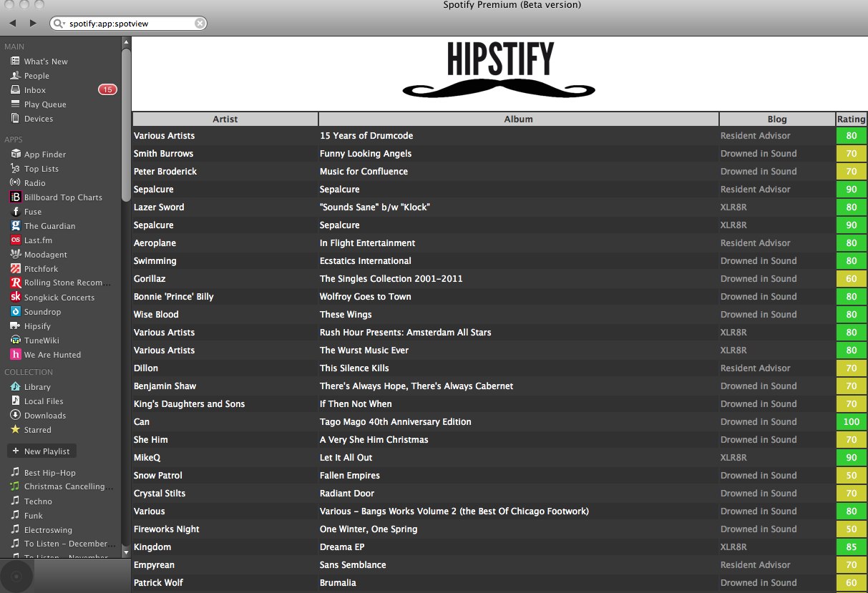868x593 pixels.
Task: Sort by the Album column header
Action: tap(519, 119)
